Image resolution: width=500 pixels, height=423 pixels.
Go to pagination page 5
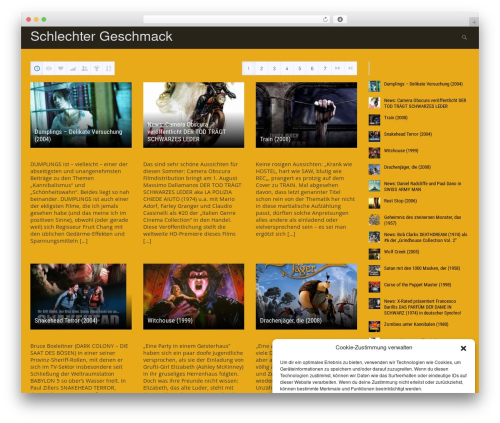click(x=299, y=68)
